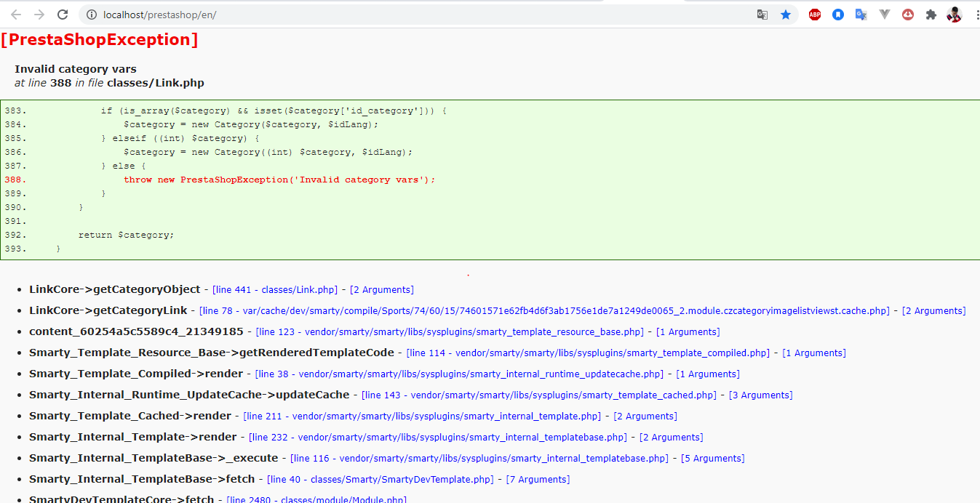
Task: Open the Chrome three-dot menu
Action: 976,15
